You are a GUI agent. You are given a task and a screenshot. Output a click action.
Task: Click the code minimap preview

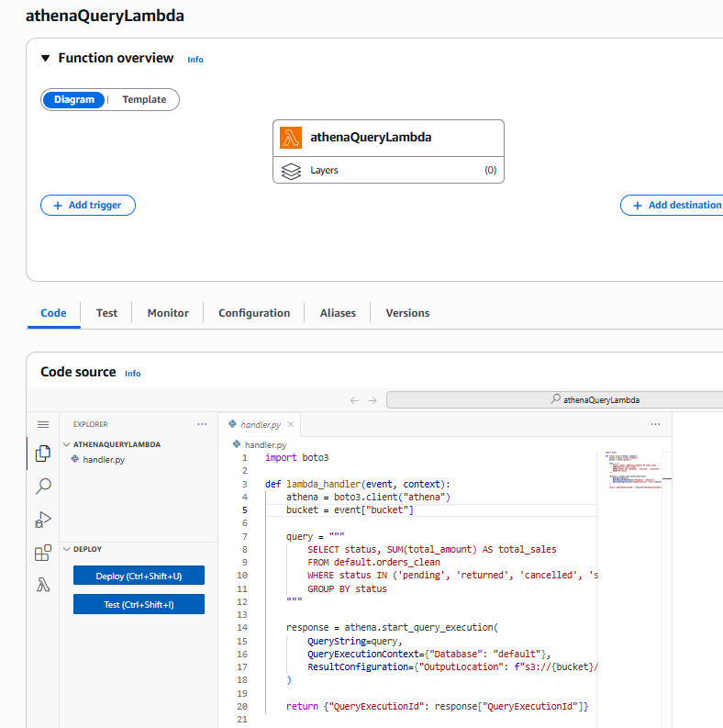[634, 469]
